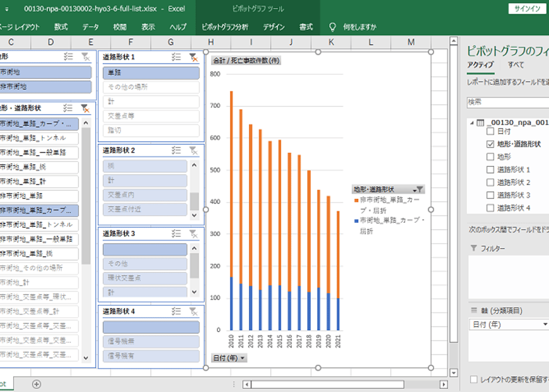Toggle multi-select in 地形 slicer
The height and width of the screenshot is (392, 549).
pos(68,56)
